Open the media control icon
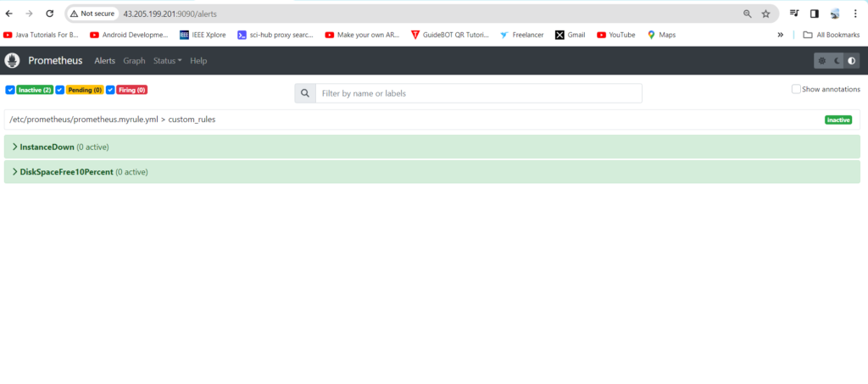868x384 pixels. 794,14
